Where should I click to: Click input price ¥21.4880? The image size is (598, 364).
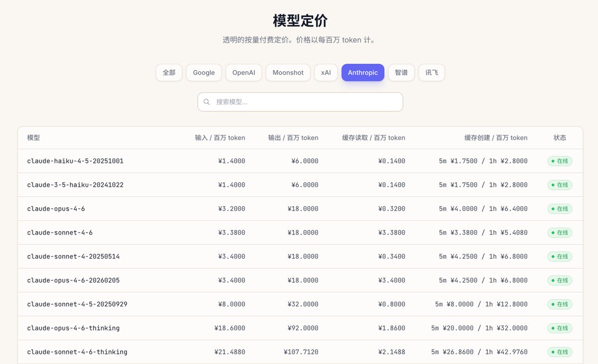click(230, 352)
